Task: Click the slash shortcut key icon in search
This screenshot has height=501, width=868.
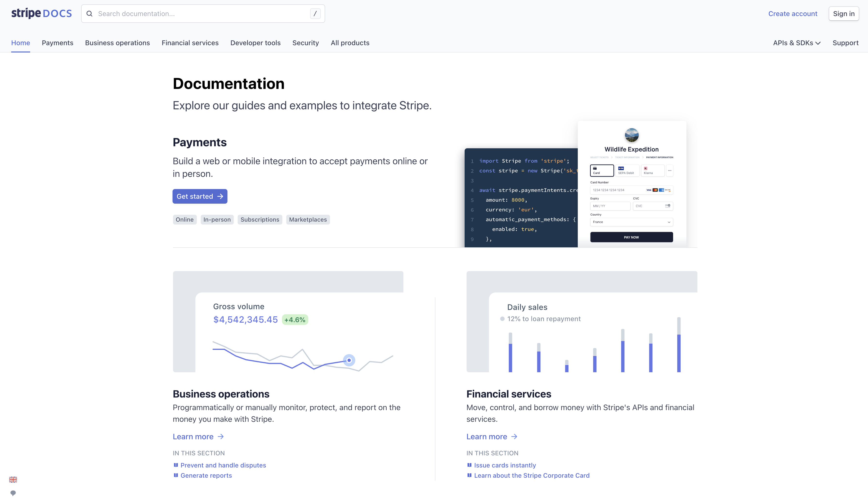Action: click(315, 14)
